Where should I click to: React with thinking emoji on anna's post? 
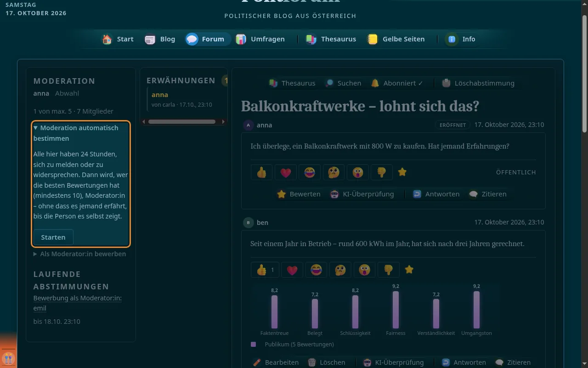(334, 172)
